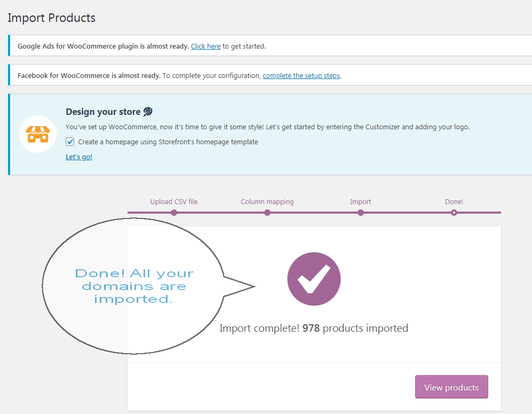
Task: Click the Import step progress dot
Action: pos(361,213)
